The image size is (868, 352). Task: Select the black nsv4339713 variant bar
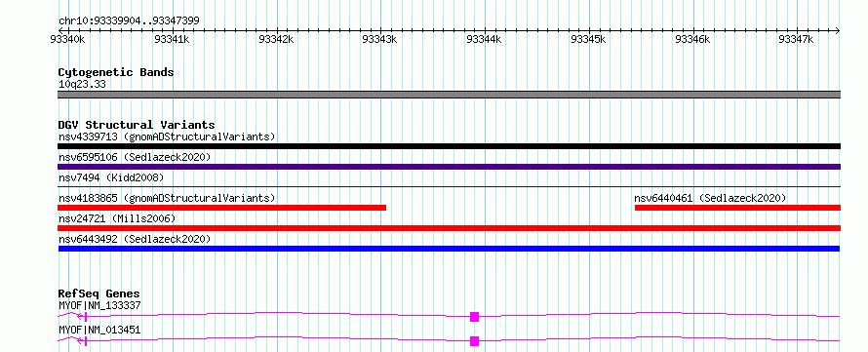(x=449, y=146)
